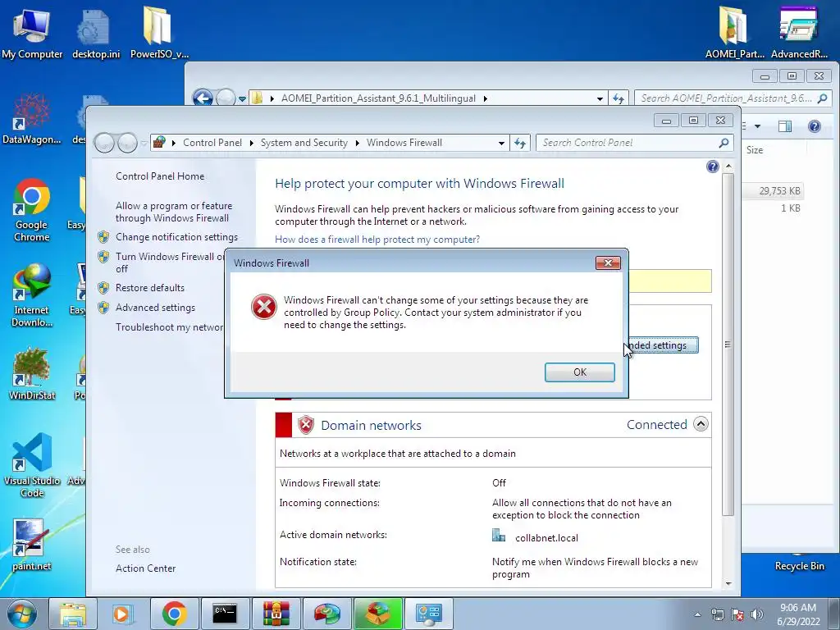
Task: Expand Control Panel breadcrumb arrow
Action: click(251, 143)
